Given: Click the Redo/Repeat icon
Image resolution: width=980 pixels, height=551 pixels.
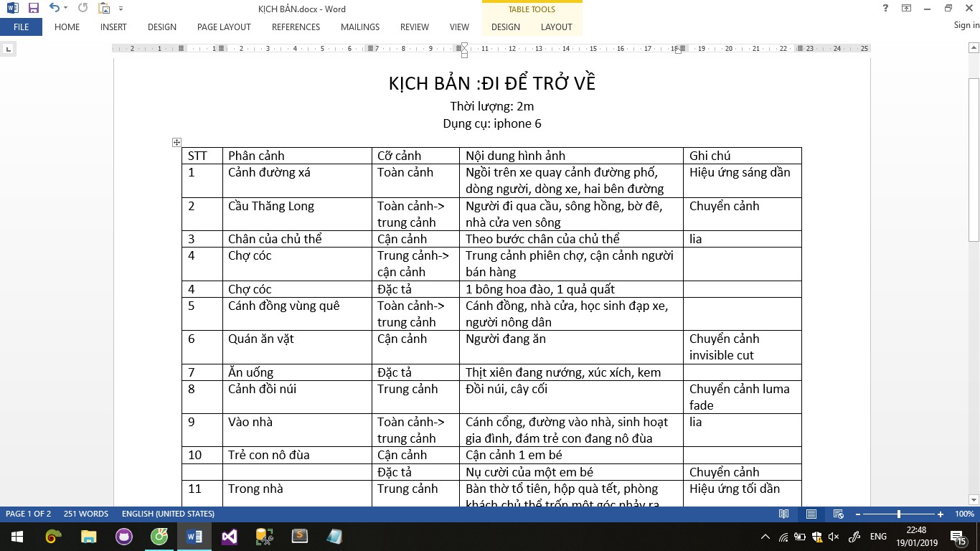Looking at the screenshot, I should click(83, 9).
